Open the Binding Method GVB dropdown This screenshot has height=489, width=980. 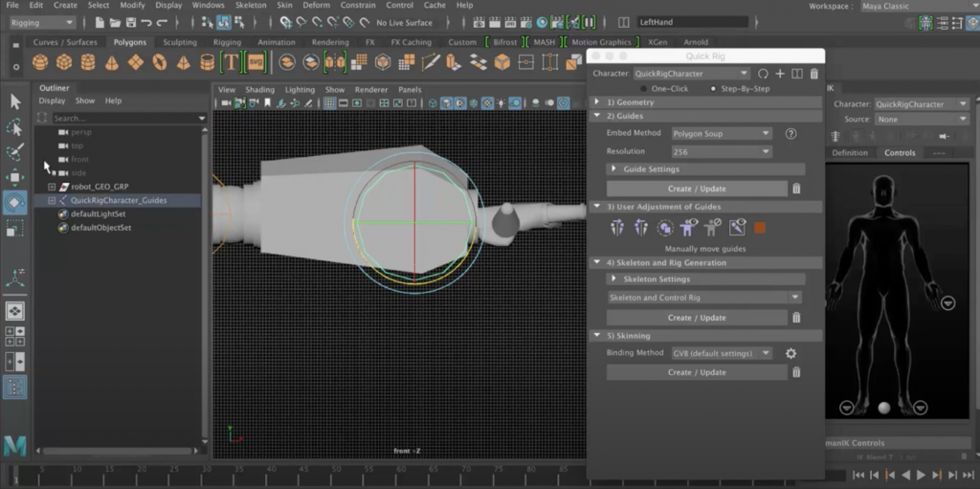722,353
